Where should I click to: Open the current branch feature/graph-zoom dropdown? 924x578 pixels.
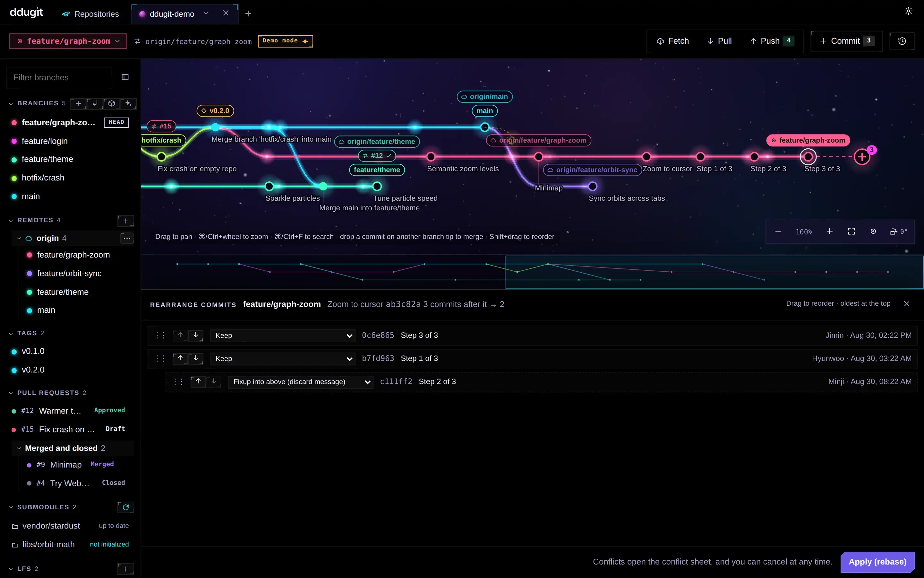pos(68,41)
